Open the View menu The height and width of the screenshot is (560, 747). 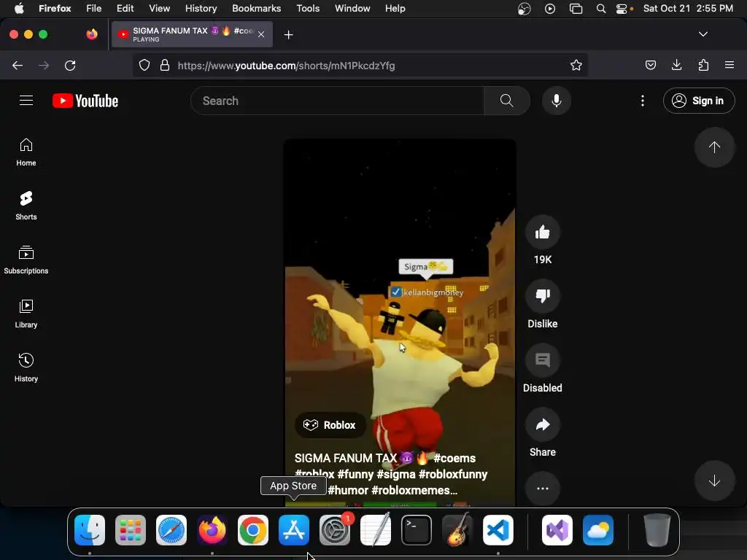click(159, 9)
